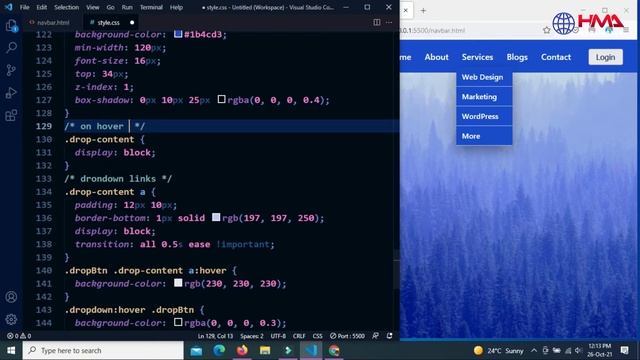Launch Microsoft Edge from taskbar
The width and height of the screenshot is (640, 360).
pyautogui.click(x=219, y=351)
